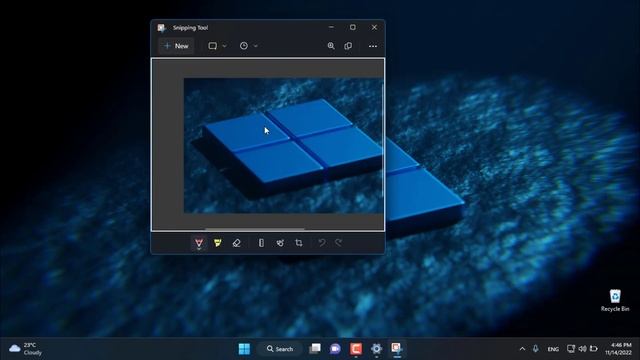640x360 pixels.
Task: Click the undo arrow
Action: click(322, 243)
